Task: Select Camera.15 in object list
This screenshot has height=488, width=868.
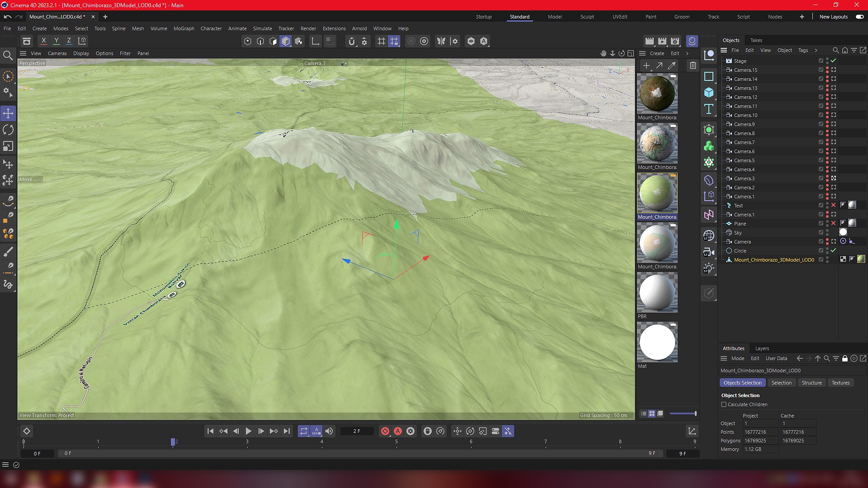Action: coord(745,70)
